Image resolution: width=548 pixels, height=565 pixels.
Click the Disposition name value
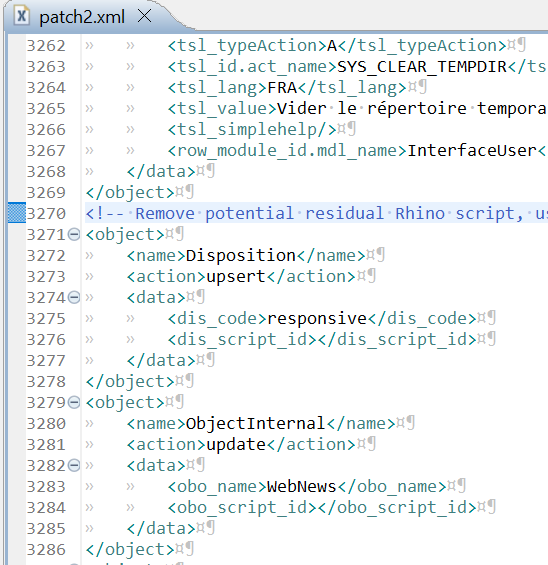[241, 255]
